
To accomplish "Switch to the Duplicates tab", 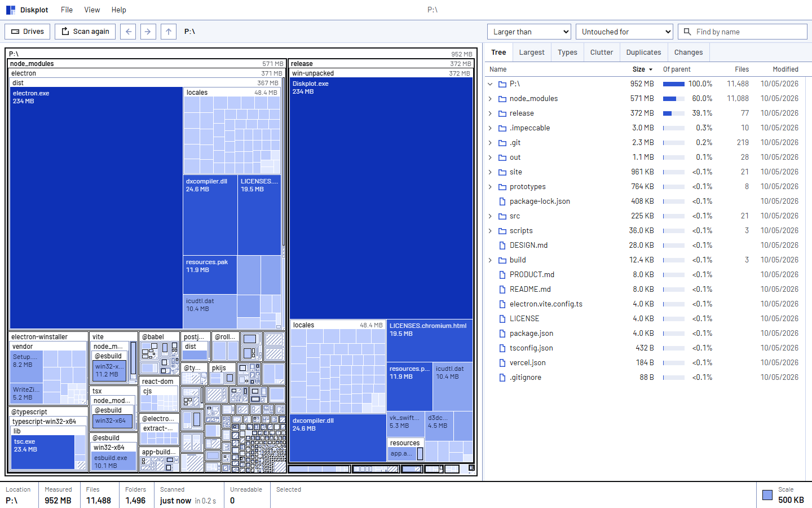I will pos(643,52).
